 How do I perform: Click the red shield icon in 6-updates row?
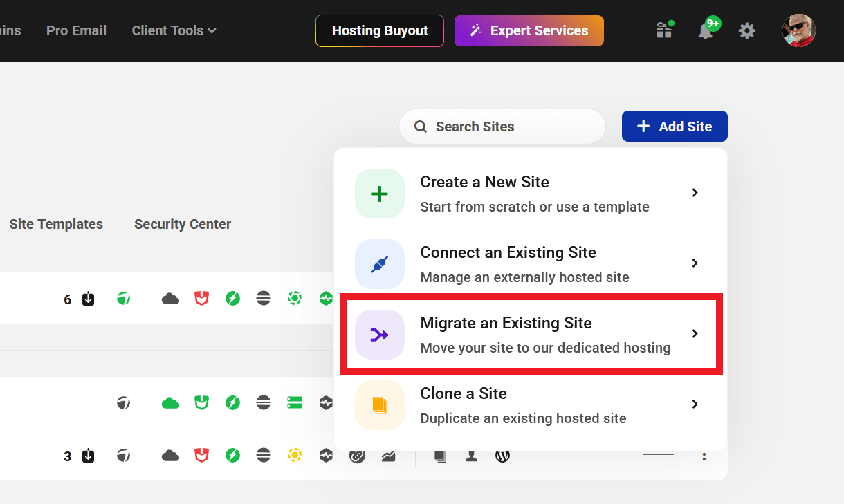click(x=201, y=299)
